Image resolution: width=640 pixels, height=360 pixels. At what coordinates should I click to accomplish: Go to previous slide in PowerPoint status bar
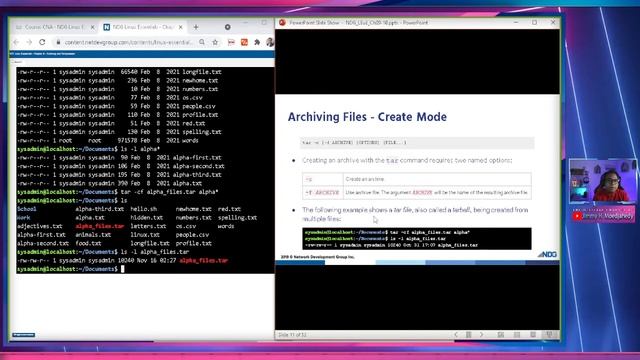click(x=456, y=335)
